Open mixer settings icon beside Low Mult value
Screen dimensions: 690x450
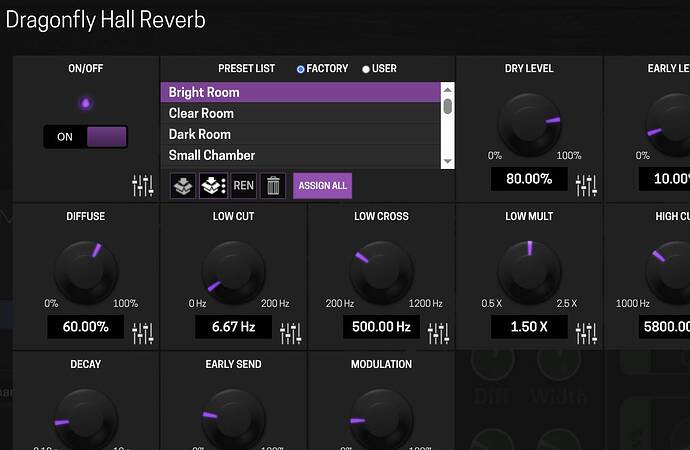pyautogui.click(x=587, y=333)
